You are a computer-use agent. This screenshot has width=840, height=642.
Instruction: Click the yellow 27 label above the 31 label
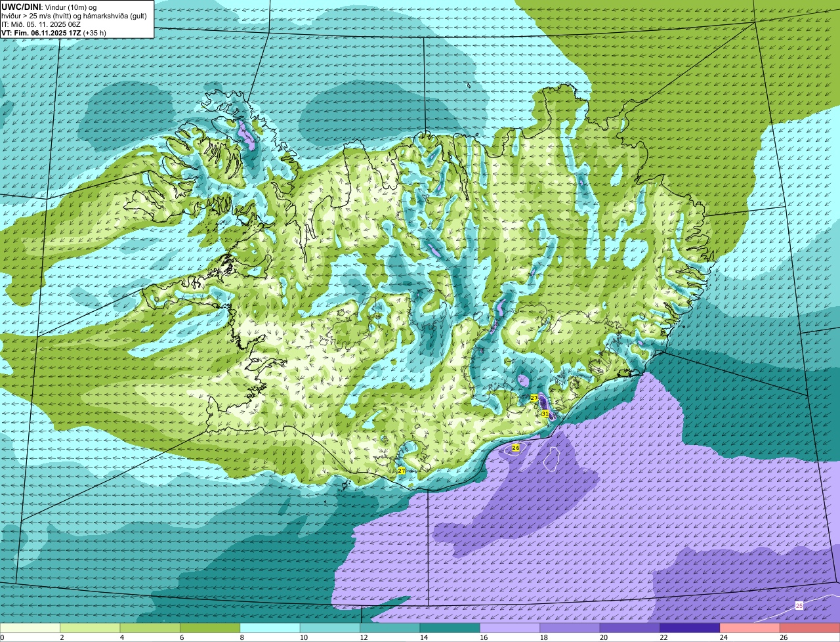click(534, 398)
